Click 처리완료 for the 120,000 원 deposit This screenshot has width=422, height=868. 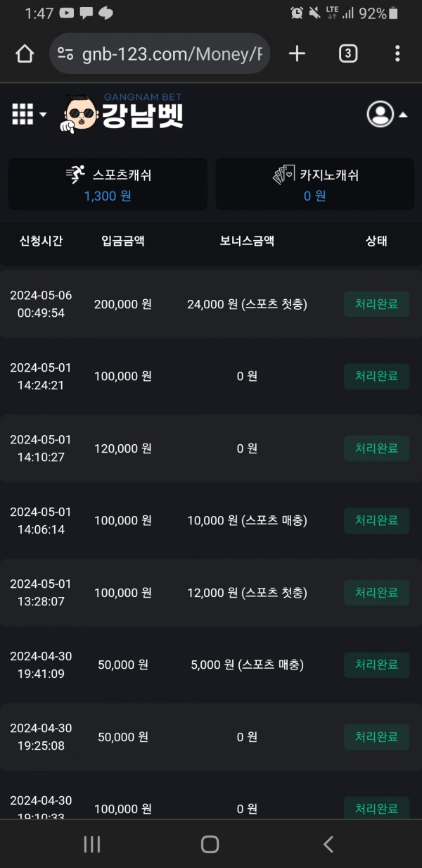pos(376,448)
